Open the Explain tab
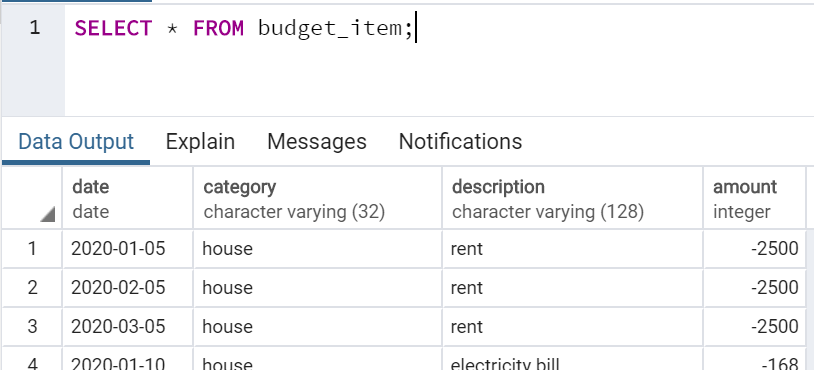The width and height of the screenshot is (814, 370). pos(200,141)
